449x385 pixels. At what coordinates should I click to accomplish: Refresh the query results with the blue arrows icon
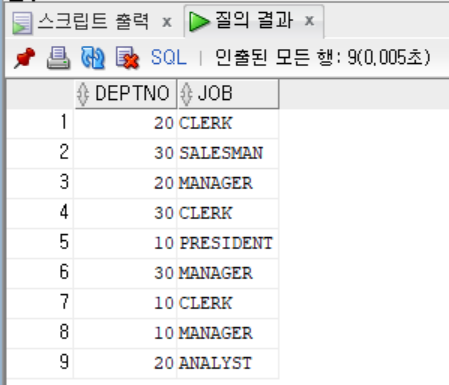point(93,58)
